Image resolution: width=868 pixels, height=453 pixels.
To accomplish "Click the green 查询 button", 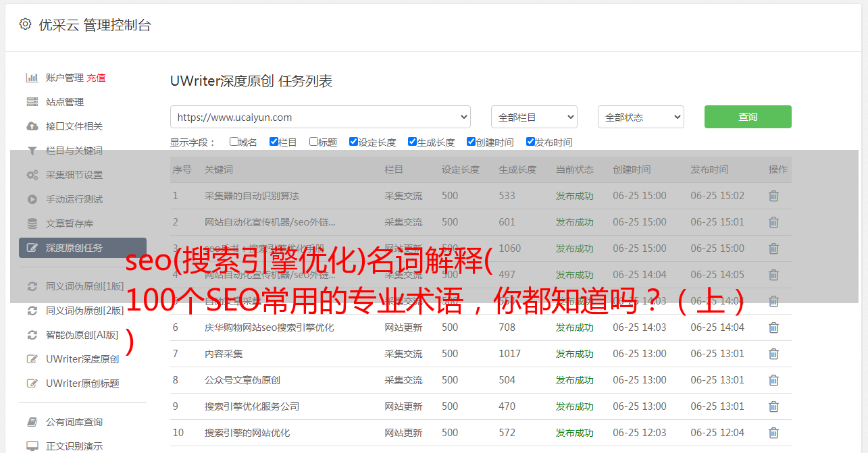I will [x=748, y=117].
